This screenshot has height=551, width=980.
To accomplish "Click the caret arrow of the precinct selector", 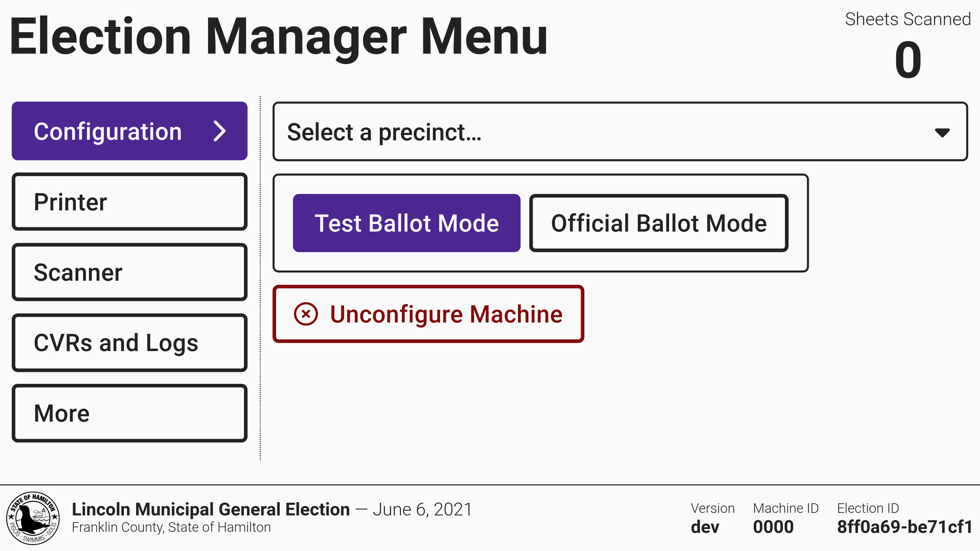I will [942, 132].
